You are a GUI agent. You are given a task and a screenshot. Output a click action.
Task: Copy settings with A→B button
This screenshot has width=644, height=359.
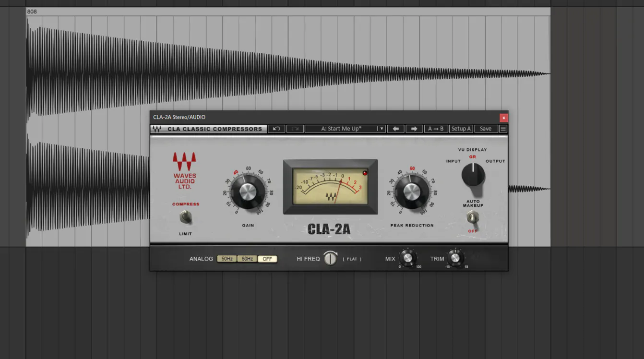coord(436,129)
